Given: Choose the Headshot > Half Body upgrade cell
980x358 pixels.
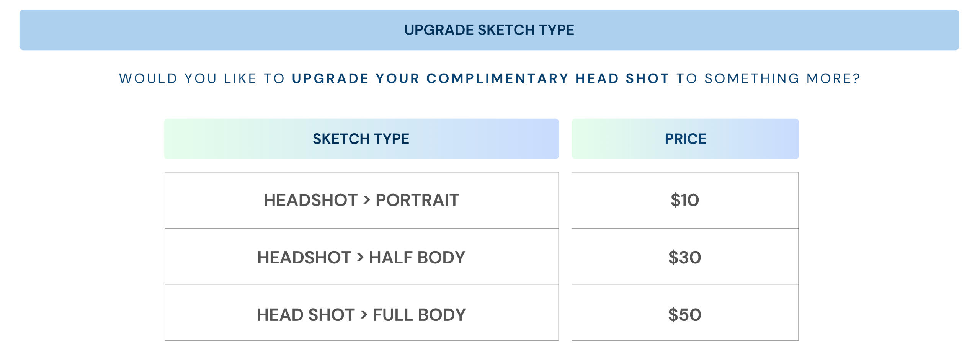Looking at the screenshot, I should (x=361, y=257).
